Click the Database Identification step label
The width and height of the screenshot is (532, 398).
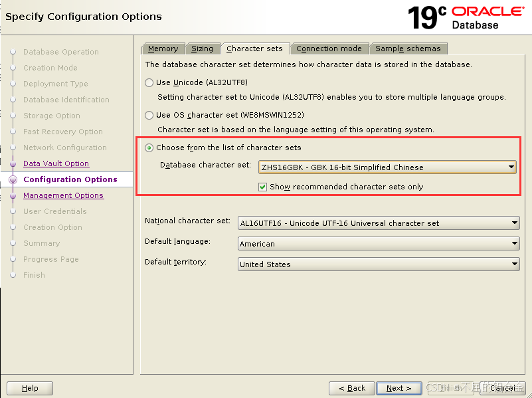(66, 100)
